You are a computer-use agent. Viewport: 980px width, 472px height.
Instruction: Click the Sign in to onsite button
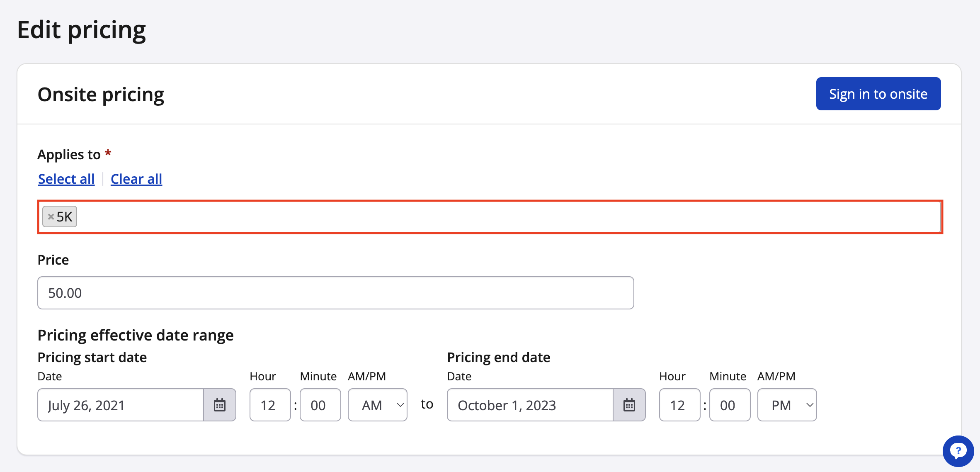pos(878,94)
